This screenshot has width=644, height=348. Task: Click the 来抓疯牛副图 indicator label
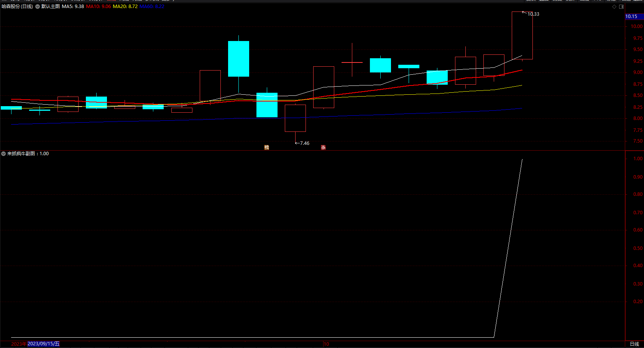pyautogui.click(x=21, y=154)
